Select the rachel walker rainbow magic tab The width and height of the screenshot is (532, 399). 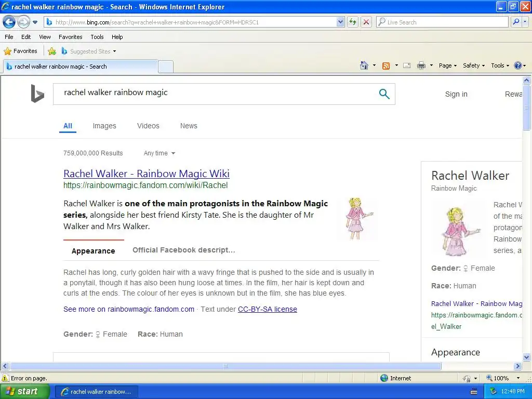[x=81, y=66]
